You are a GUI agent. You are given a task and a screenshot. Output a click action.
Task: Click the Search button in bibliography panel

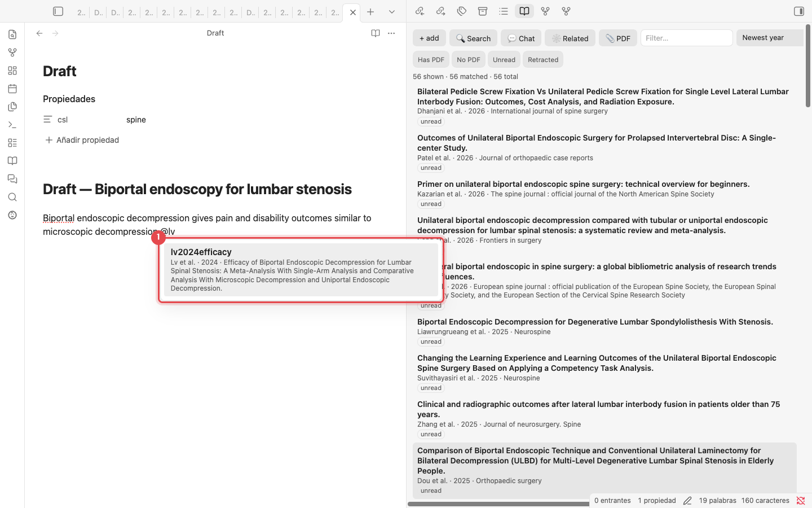click(x=473, y=38)
